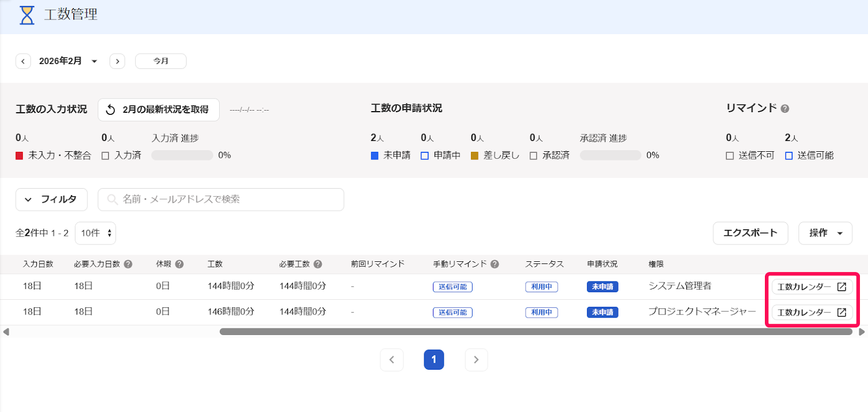Image resolution: width=868 pixels, height=412 pixels.
Task: Click the 入力日数 column header
Action: click(x=38, y=264)
